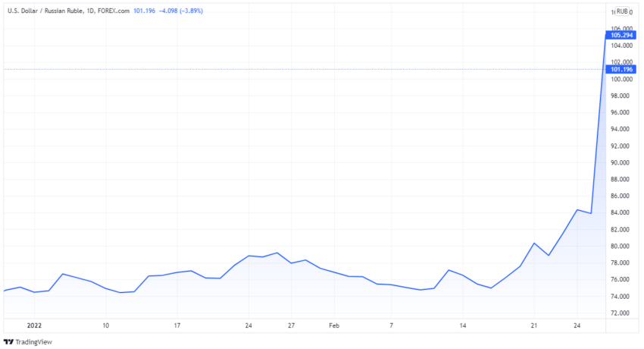Click the 14 date marker on time axis
Image resolution: width=644 pixels, height=349 pixels.
click(463, 325)
